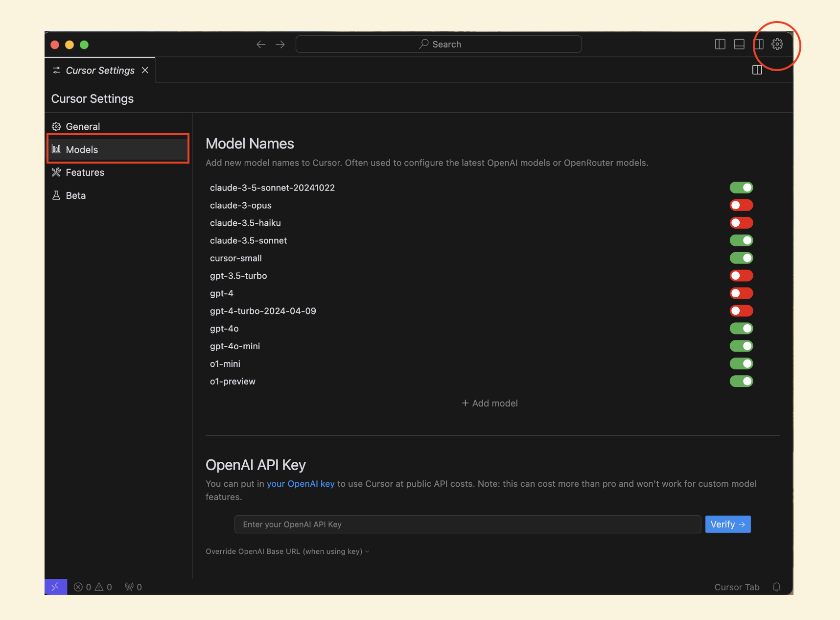
Task: Show errors and warnings count in status bar
Action: click(93, 587)
